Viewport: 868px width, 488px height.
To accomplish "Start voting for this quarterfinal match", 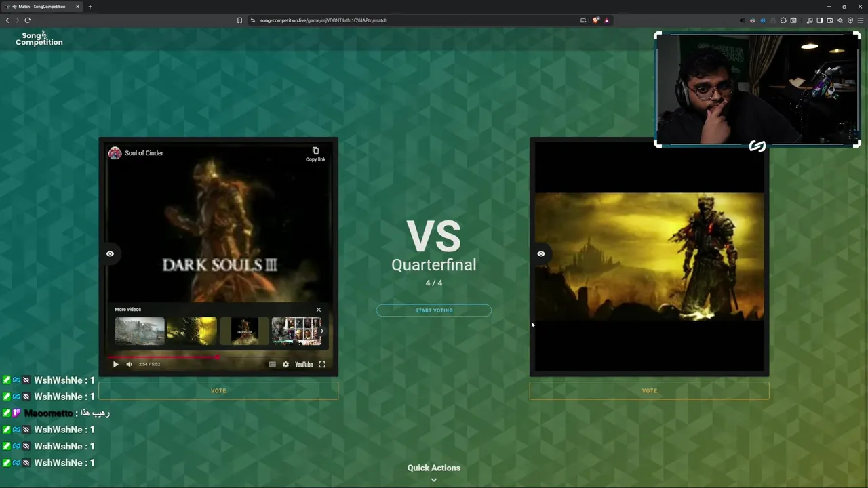I will (x=434, y=310).
